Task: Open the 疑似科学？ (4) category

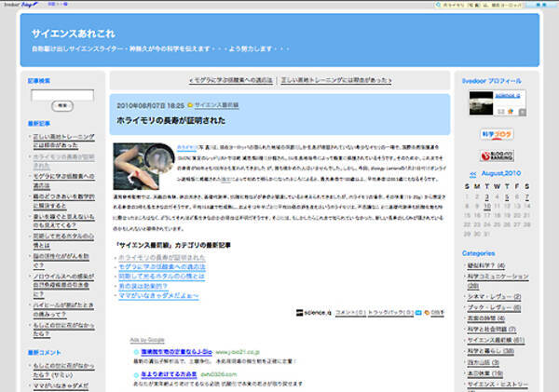Action: pos(486,266)
